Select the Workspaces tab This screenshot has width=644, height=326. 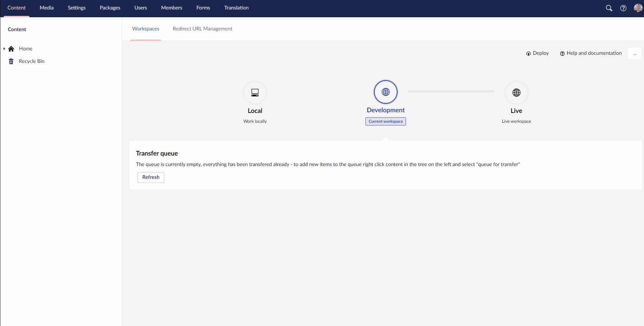click(x=146, y=29)
